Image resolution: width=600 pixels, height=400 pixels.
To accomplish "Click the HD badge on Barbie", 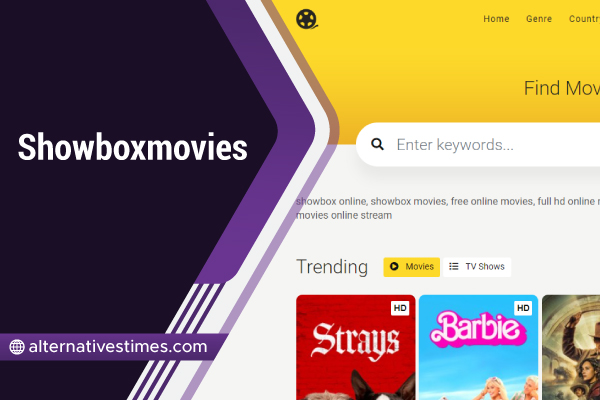I will pyautogui.click(x=523, y=308).
